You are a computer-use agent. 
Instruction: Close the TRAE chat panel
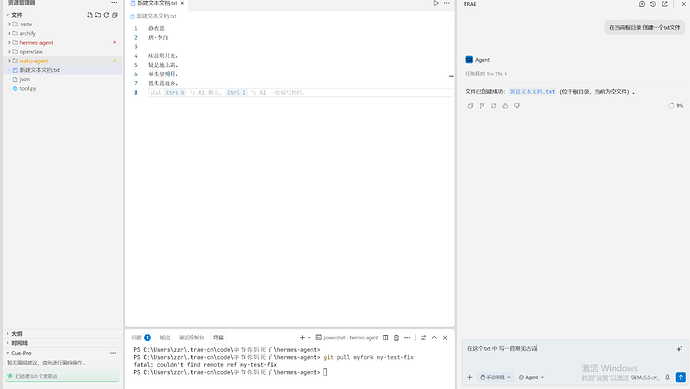click(683, 4)
